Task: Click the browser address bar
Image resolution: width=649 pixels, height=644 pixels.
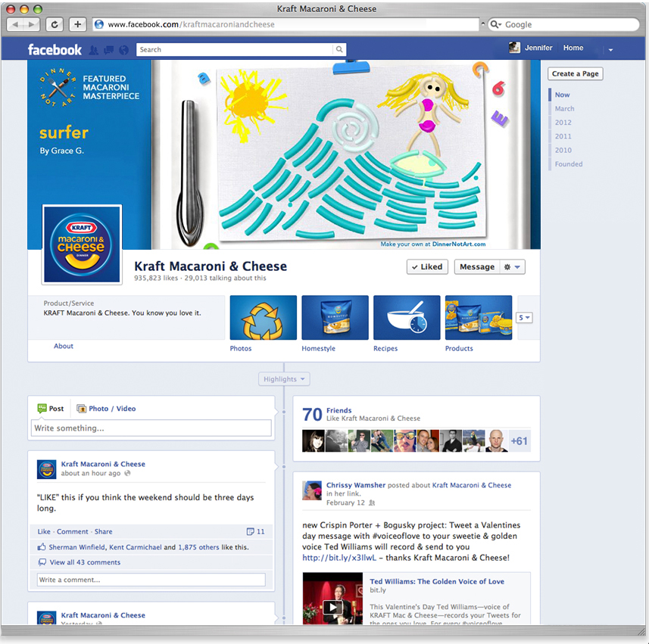Action: tap(285, 24)
